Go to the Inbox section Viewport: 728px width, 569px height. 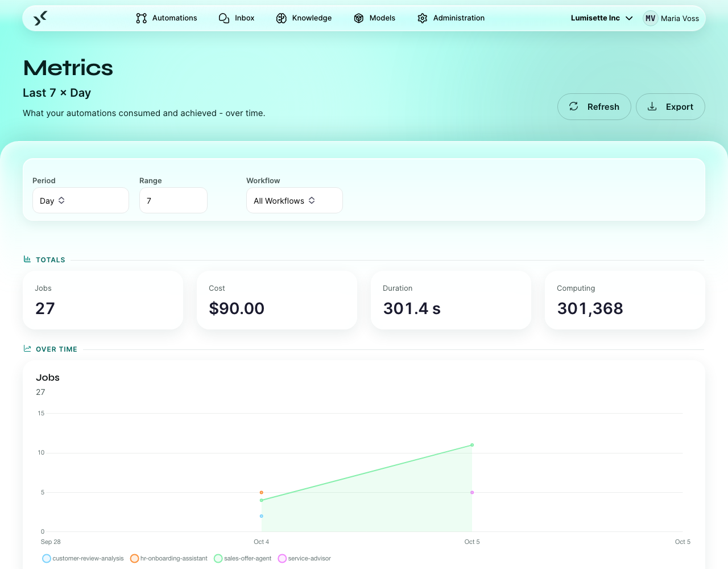tap(237, 18)
